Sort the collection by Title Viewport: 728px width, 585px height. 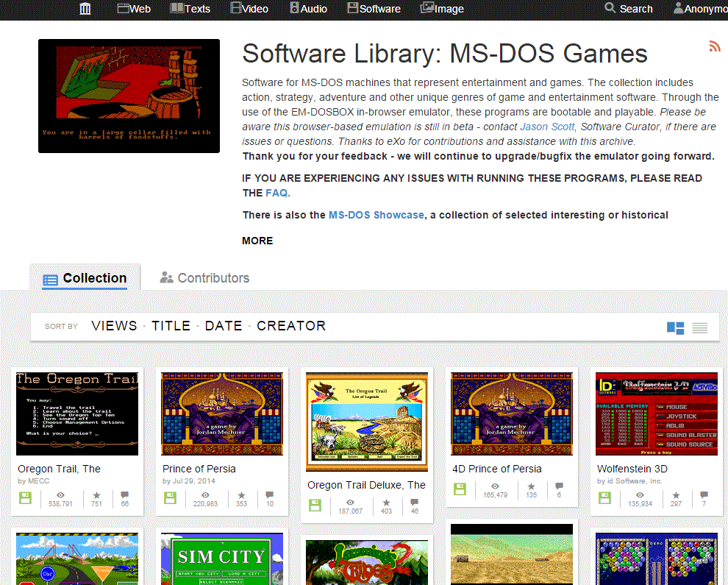171,326
